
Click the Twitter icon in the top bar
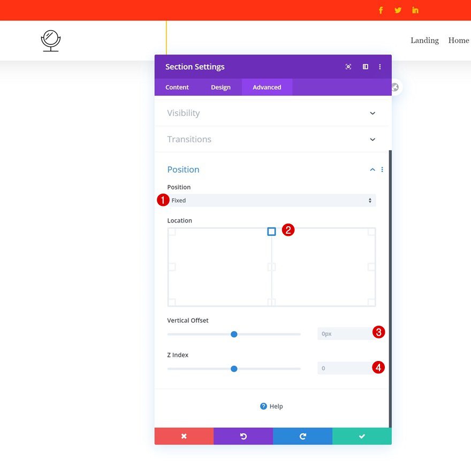[x=398, y=10]
